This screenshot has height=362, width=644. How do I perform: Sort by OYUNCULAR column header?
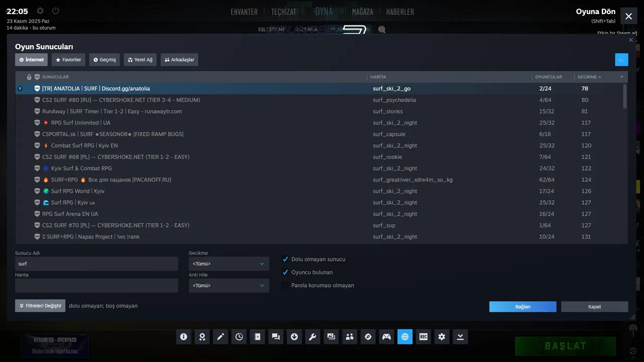[548, 77]
